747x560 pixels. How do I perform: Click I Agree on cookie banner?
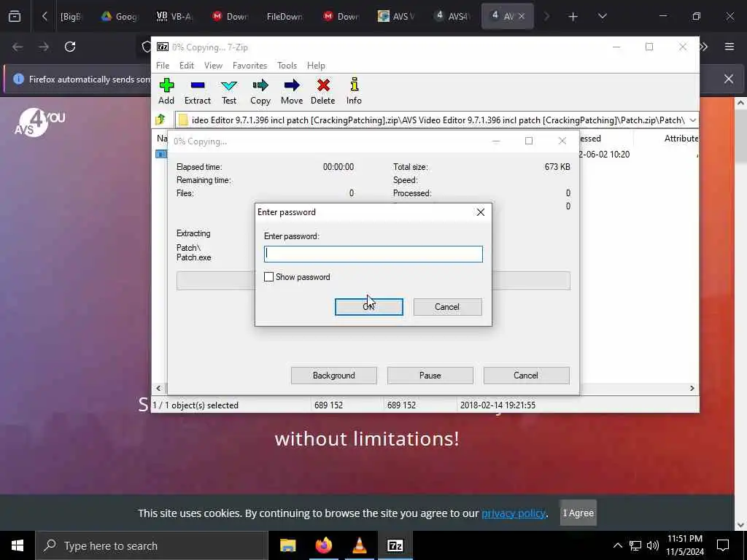tap(578, 513)
